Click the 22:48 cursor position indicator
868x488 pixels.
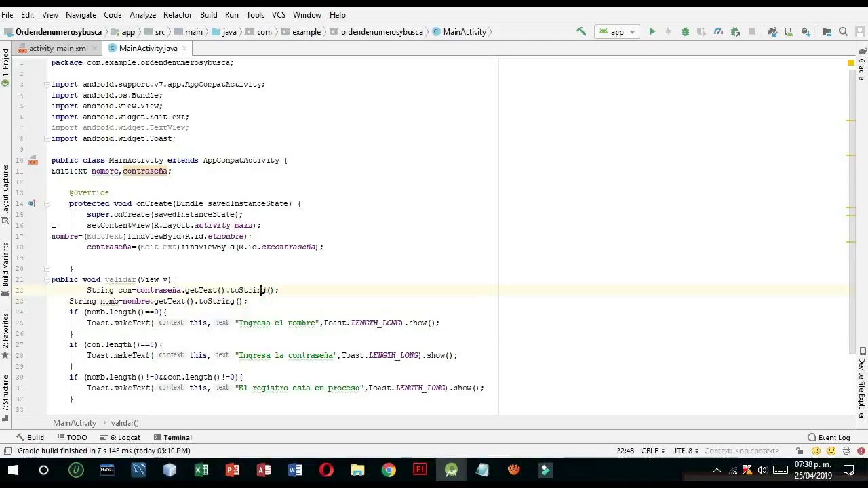[625, 451]
